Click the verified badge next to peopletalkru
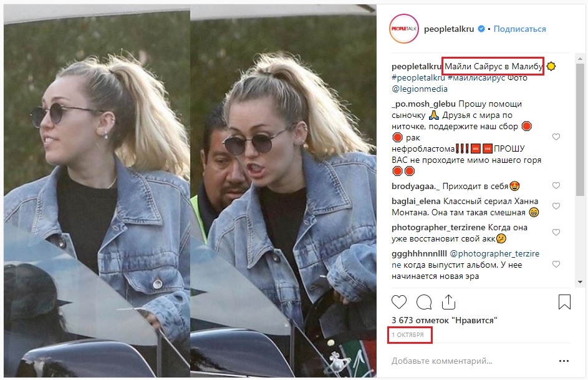The width and height of the screenshot is (588, 380). (x=481, y=29)
